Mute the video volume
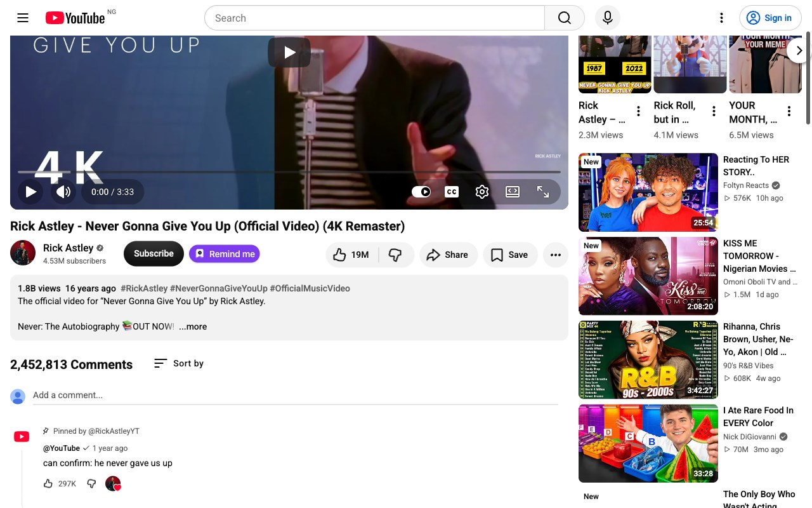 point(63,192)
